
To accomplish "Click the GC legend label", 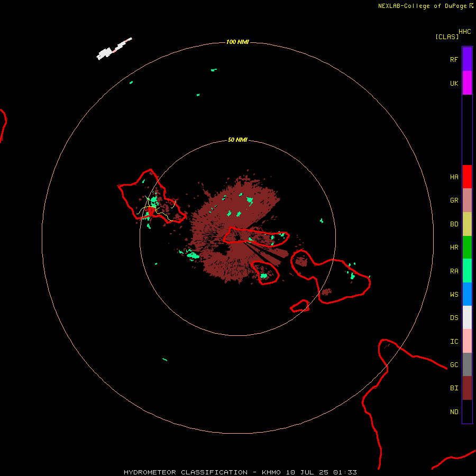I will [454, 364].
